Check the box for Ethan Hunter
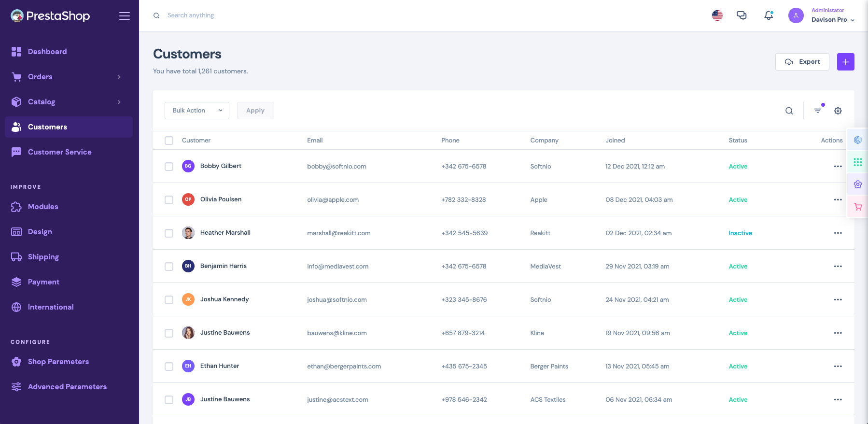This screenshot has height=424, width=868. pos(169,367)
